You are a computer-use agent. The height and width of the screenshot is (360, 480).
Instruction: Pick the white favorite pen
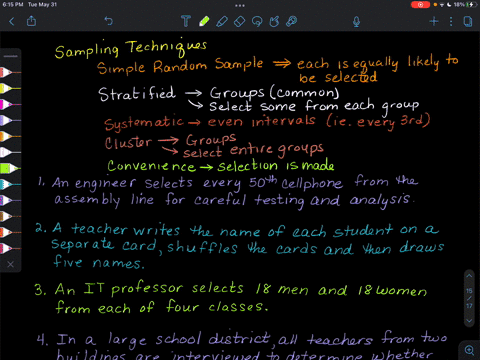[x=10, y=152]
